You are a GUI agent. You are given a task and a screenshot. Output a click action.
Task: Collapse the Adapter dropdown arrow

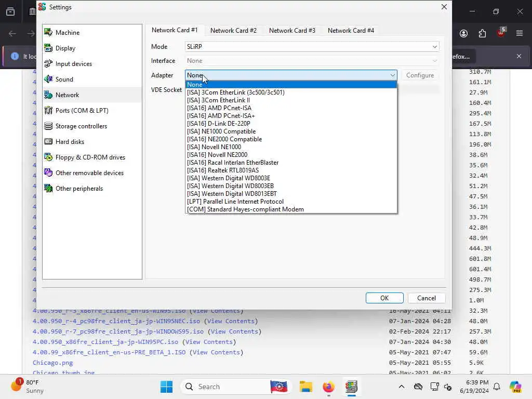392,75
